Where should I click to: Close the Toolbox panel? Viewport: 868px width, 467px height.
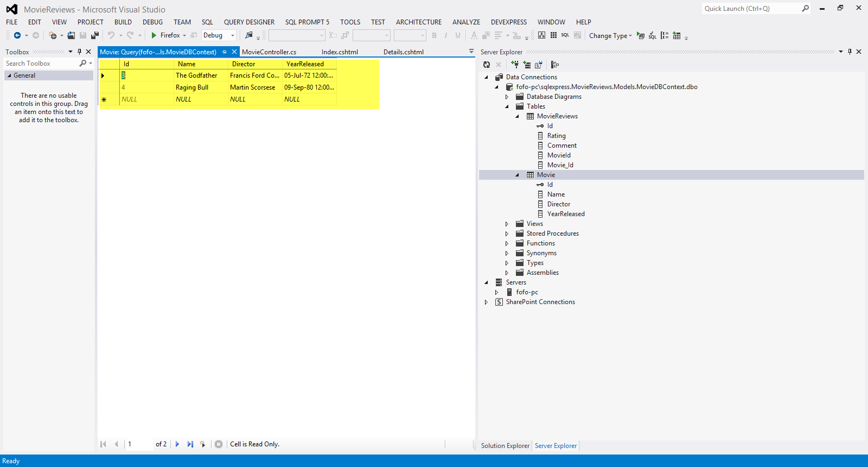(88, 52)
